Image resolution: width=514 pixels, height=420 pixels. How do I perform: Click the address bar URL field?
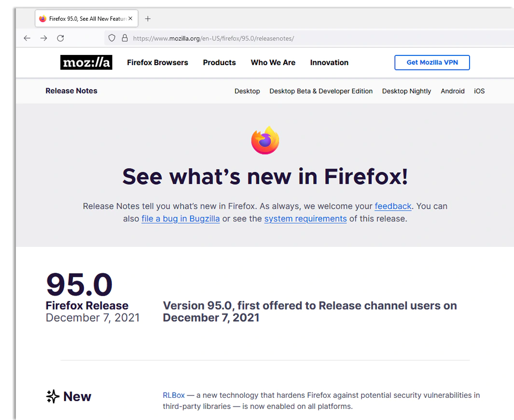tap(308, 38)
